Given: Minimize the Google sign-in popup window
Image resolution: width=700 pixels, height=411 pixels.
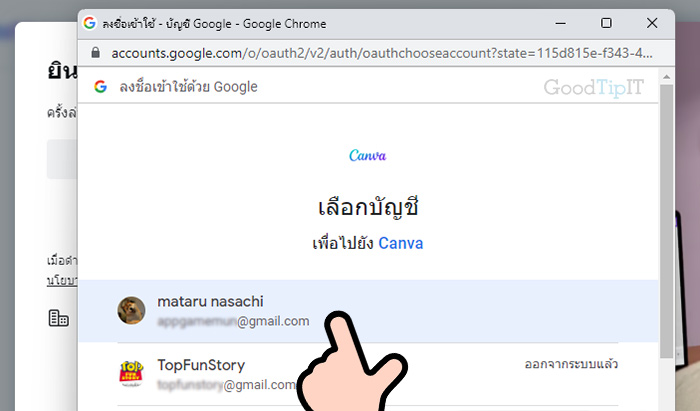Looking at the screenshot, I should (561, 23).
